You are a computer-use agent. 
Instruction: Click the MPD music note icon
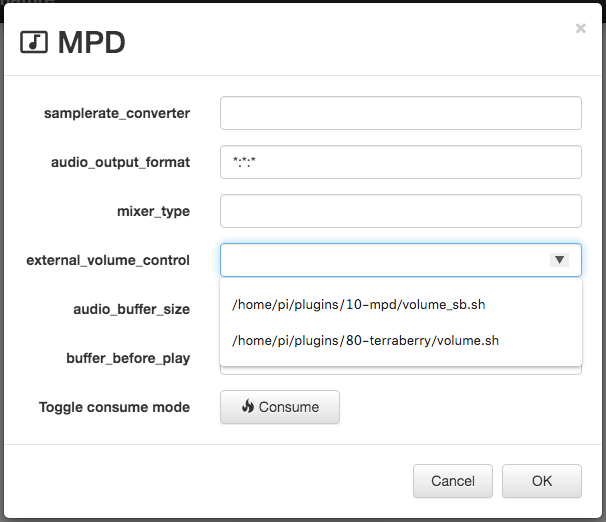point(34,42)
